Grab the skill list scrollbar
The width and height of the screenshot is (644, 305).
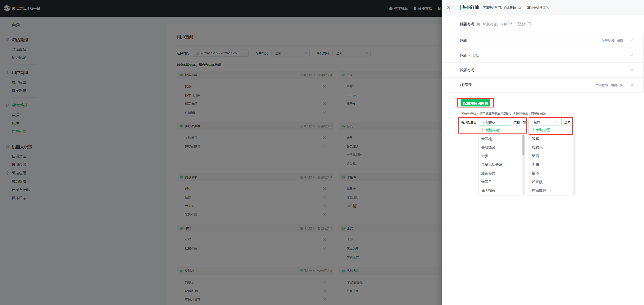point(523,145)
